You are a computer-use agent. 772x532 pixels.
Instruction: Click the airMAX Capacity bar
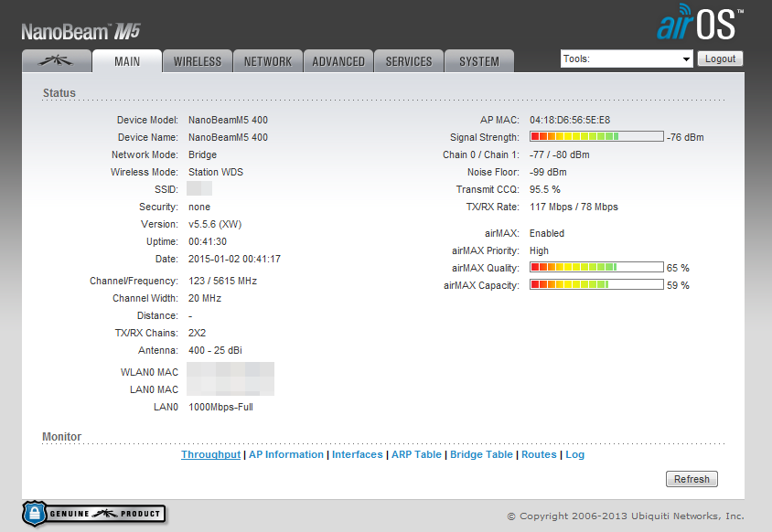point(596,284)
